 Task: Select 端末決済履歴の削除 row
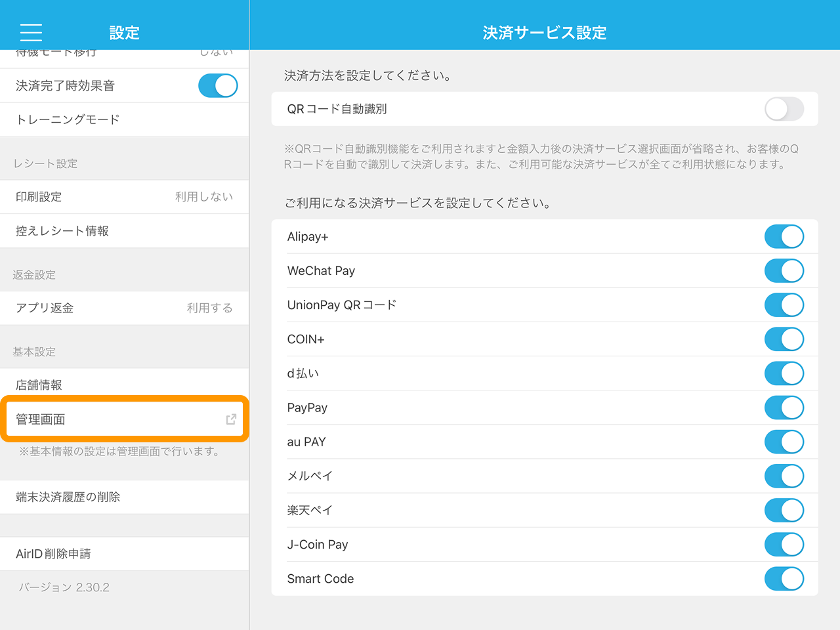click(125, 497)
